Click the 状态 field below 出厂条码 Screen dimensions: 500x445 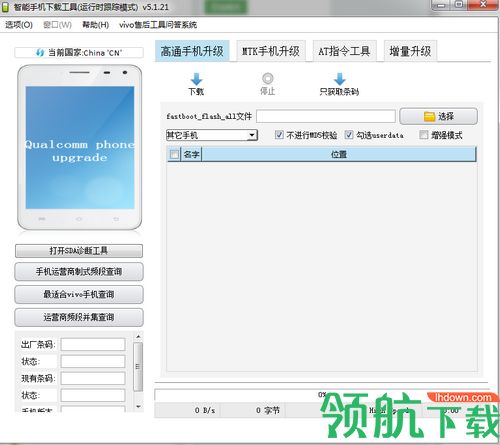click(93, 361)
